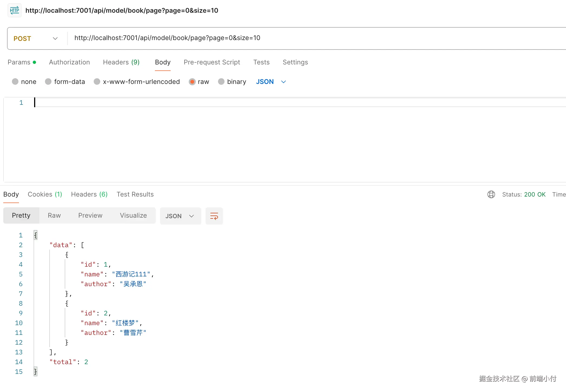Click the green Params indicator dot
The width and height of the screenshot is (566, 392).
34,62
